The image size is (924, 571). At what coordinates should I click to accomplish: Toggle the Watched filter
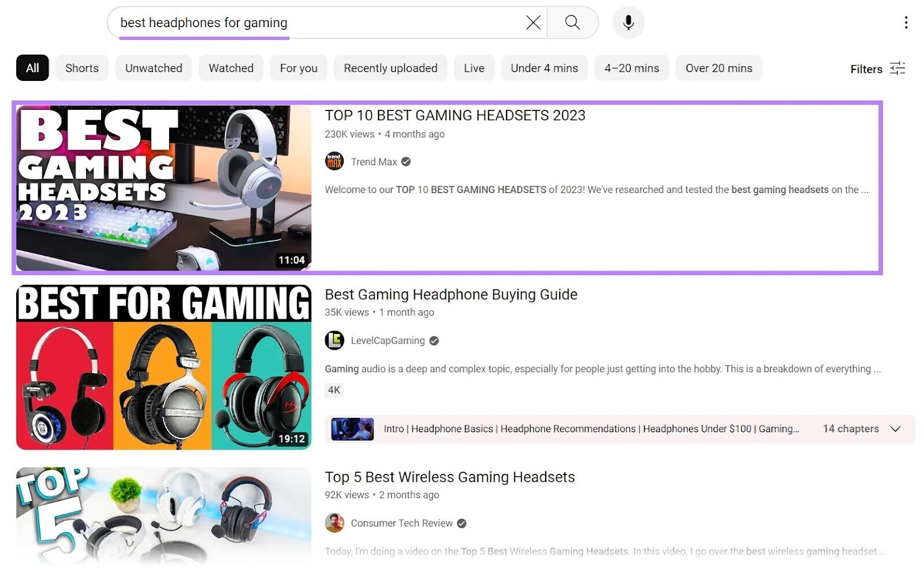[230, 68]
